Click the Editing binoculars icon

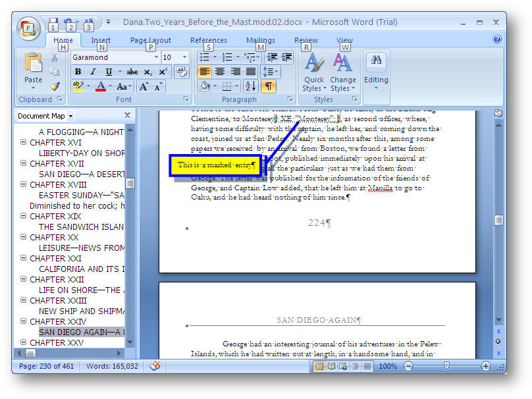pos(376,61)
